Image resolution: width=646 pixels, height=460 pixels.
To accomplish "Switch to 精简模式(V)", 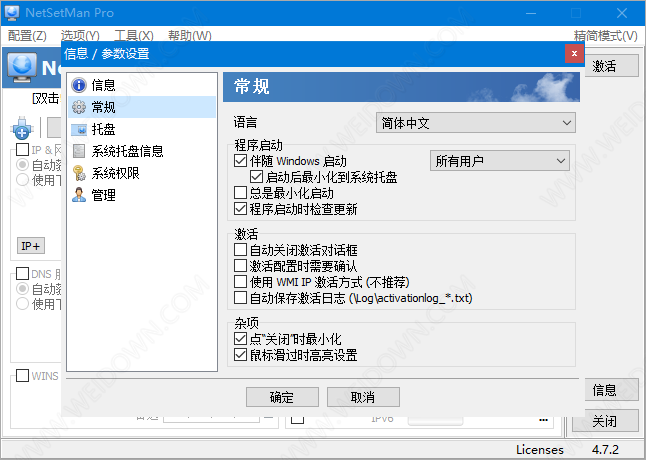I will tap(606, 36).
